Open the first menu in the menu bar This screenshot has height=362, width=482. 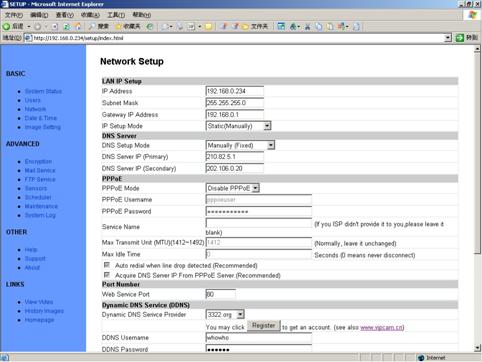click(x=14, y=15)
